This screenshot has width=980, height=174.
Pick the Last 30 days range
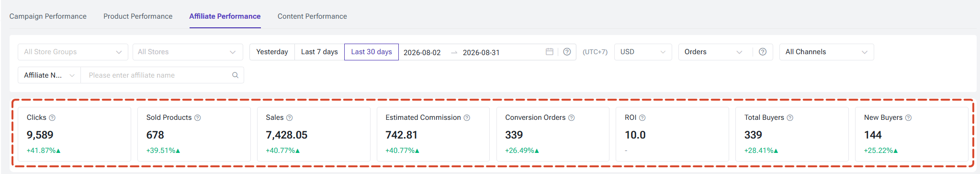tap(372, 52)
